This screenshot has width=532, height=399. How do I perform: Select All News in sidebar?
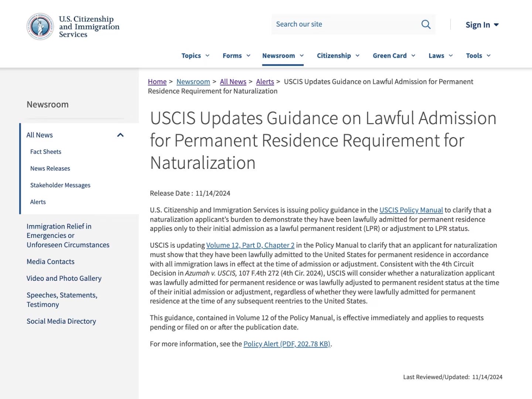pos(40,135)
